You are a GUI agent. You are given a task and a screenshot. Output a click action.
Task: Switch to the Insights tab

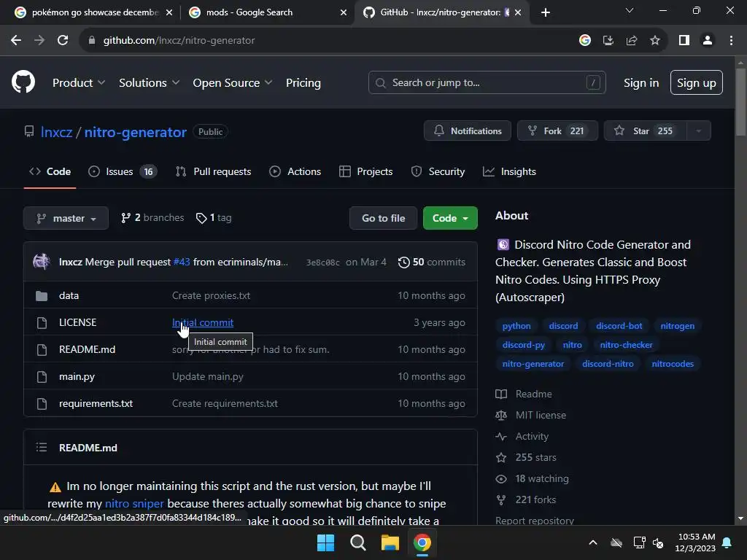(x=509, y=171)
